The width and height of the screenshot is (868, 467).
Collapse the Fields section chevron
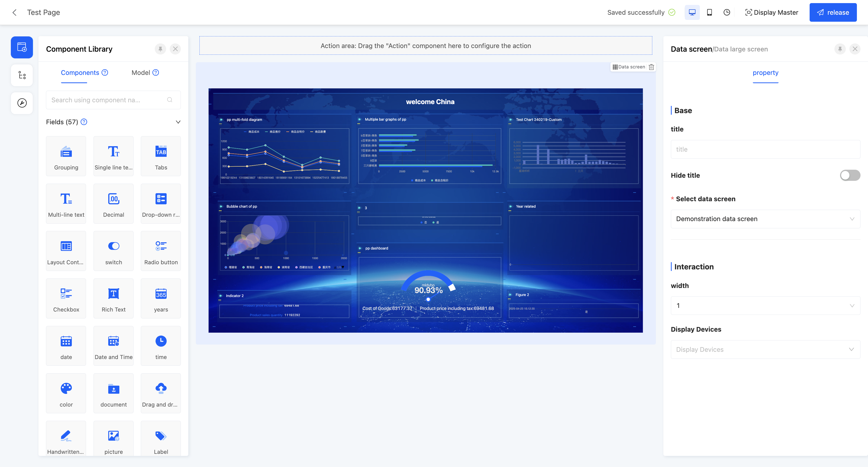click(178, 122)
